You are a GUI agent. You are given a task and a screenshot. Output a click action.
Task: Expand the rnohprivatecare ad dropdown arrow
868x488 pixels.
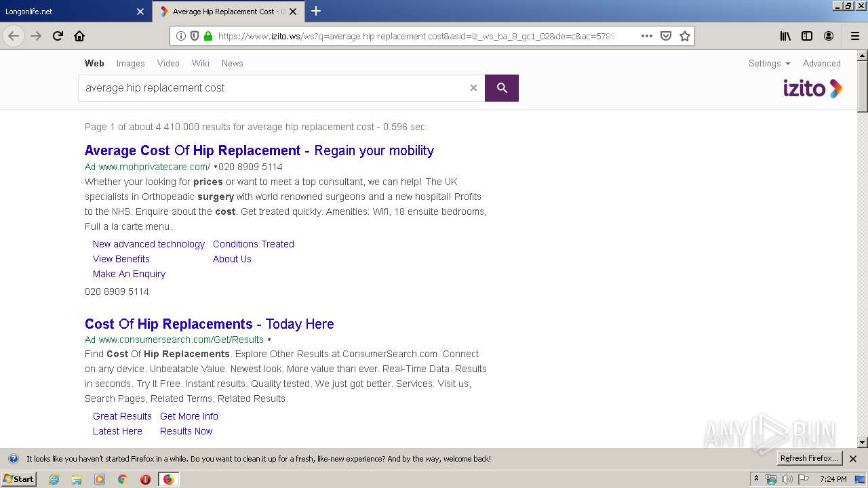pos(216,167)
